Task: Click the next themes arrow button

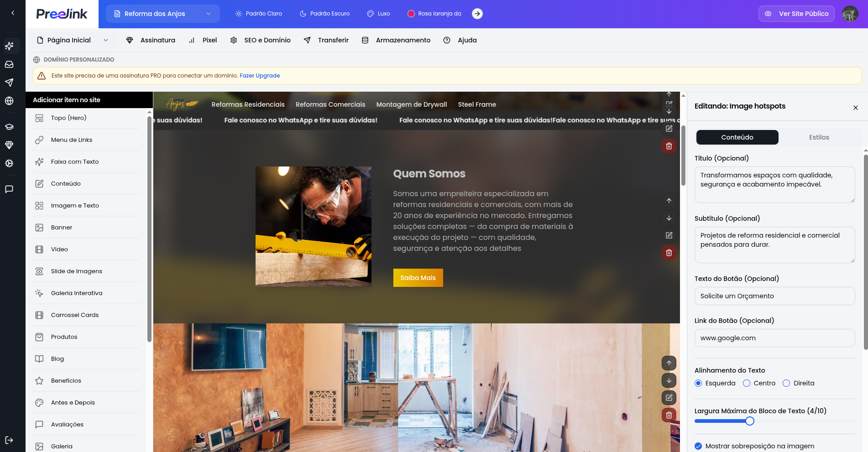Action: click(x=477, y=14)
